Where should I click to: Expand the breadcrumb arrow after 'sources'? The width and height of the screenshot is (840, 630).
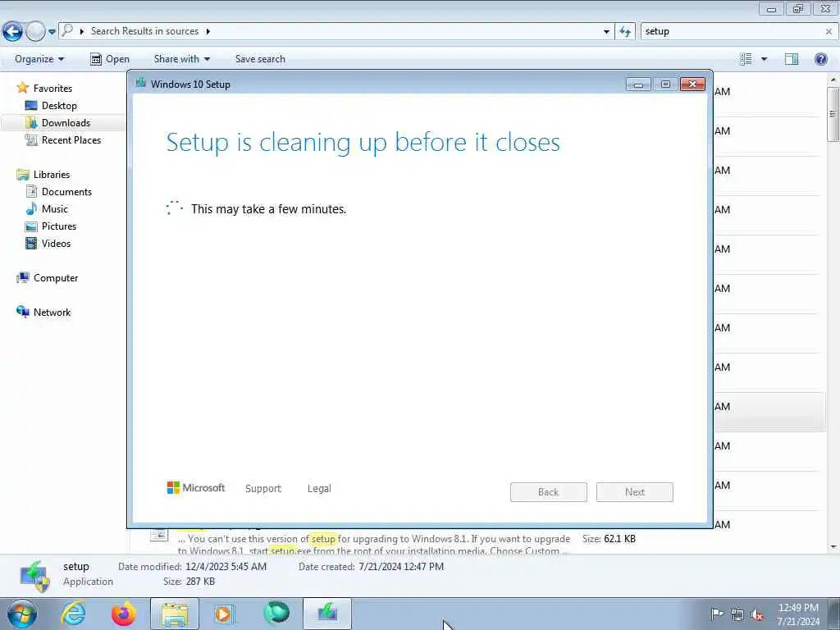point(208,31)
